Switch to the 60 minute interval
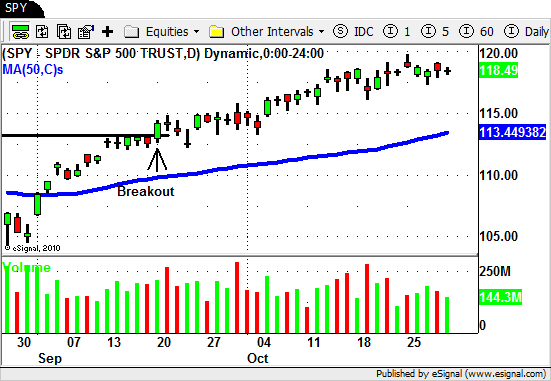551x381 pixels. 476,32
